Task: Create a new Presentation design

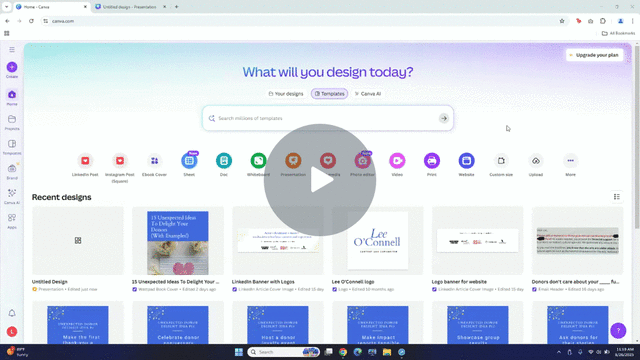Action: coord(293,165)
